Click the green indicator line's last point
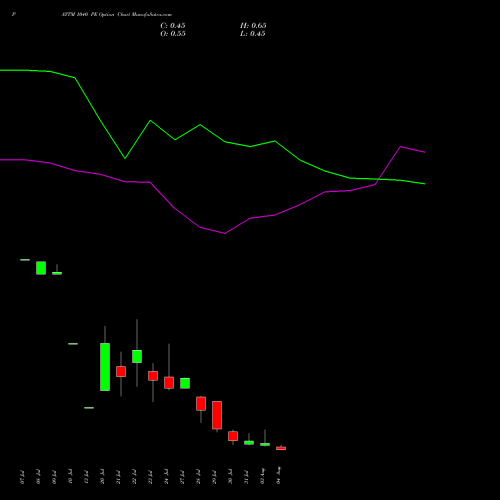This screenshot has width=500, height=500. (425, 184)
